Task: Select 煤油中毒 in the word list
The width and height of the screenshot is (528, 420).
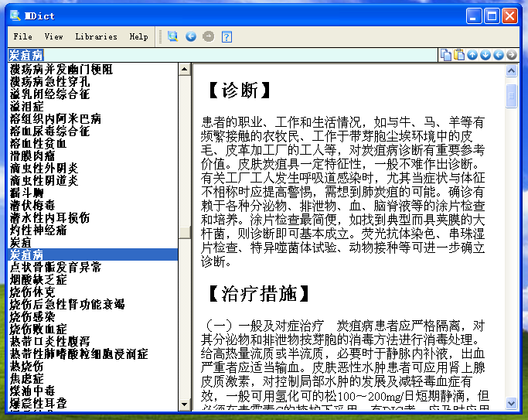Action: pyautogui.click(x=32, y=391)
